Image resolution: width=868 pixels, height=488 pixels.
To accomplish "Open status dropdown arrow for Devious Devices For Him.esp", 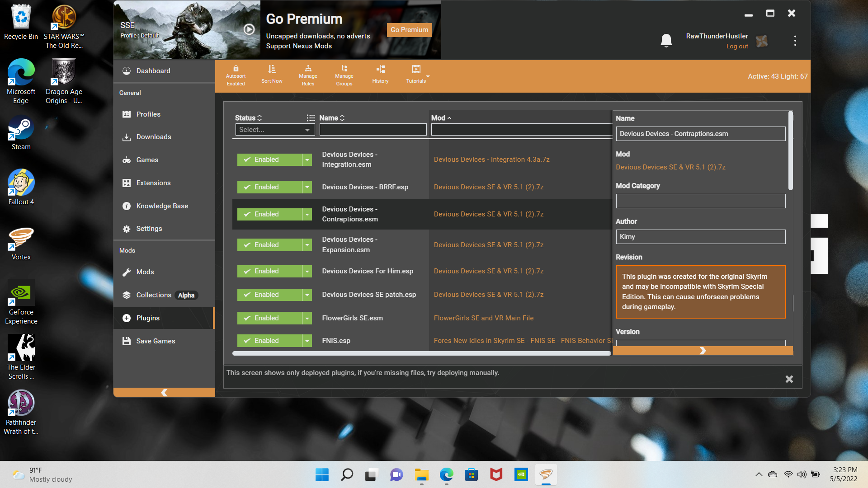I will tap(307, 271).
